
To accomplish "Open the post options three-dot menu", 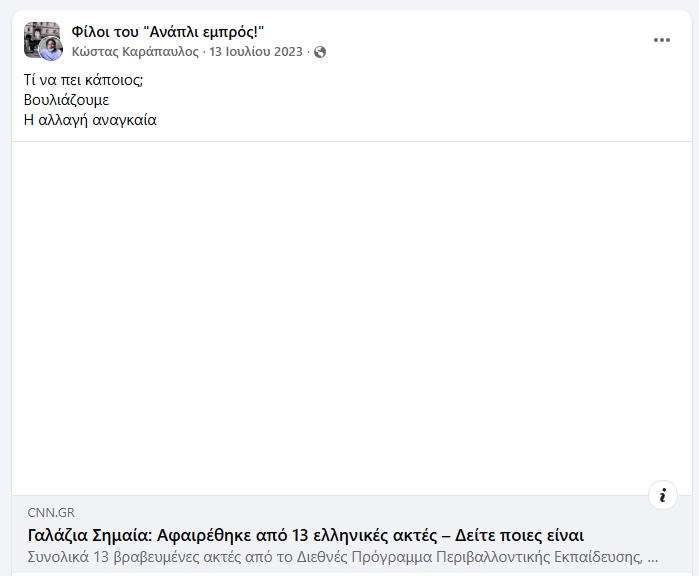I will [x=662, y=40].
